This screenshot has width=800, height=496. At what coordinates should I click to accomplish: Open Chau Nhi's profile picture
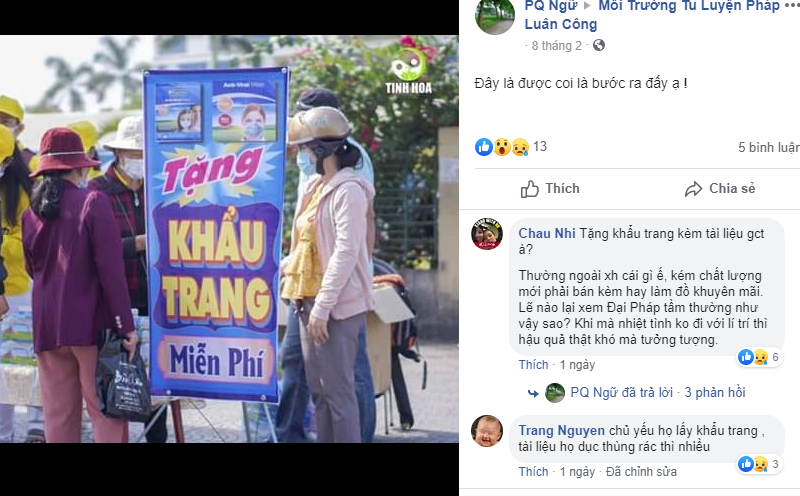point(487,234)
